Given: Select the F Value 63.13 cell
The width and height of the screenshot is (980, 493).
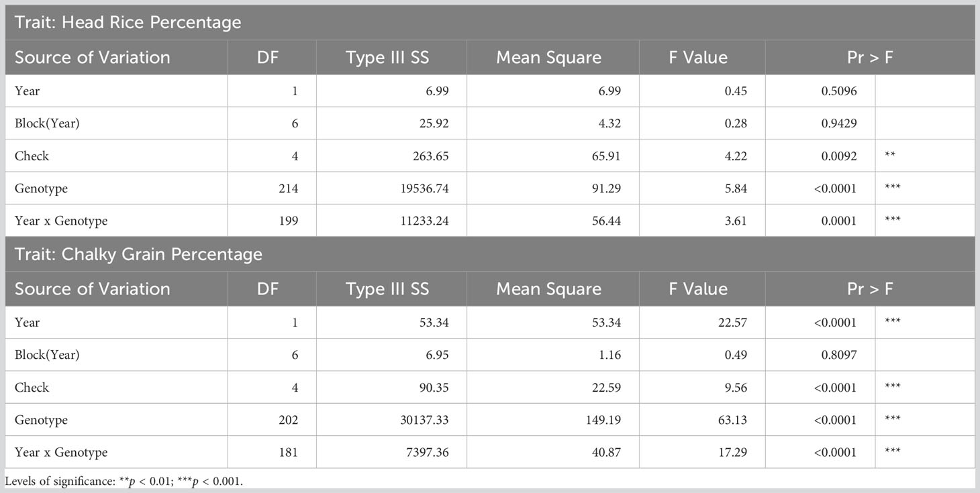Looking at the screenshot, I should click(x=732, y=421).
